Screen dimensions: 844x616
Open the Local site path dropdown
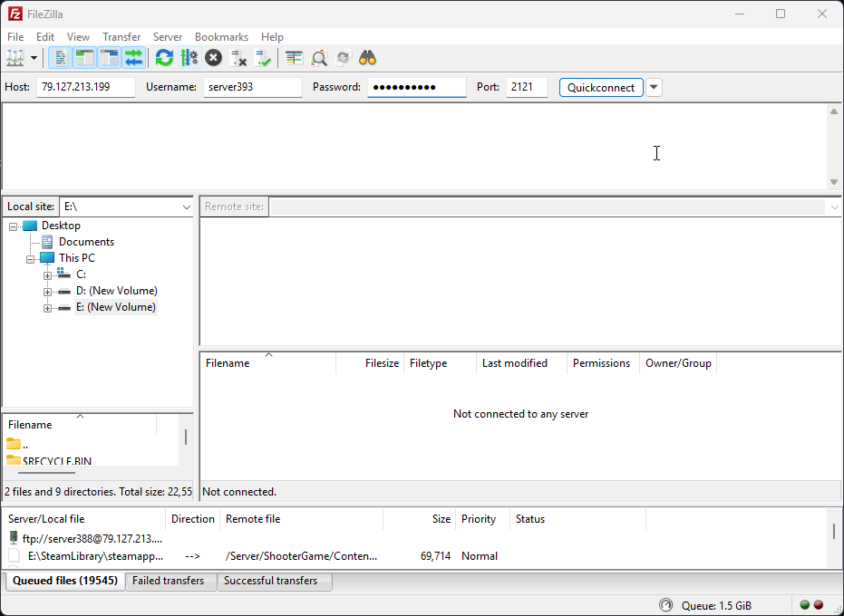tap(186, 207)
